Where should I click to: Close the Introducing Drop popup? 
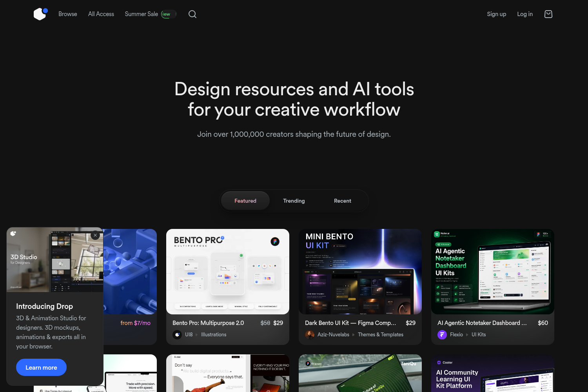[x=95, y=235]
